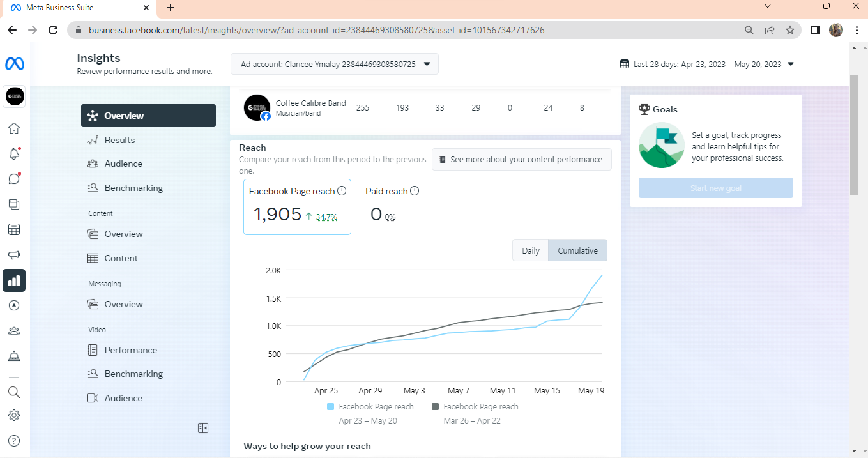Click the browser address bar URL
The height and width of the screenshot is (458, 868).
click(x=317, y=30)
